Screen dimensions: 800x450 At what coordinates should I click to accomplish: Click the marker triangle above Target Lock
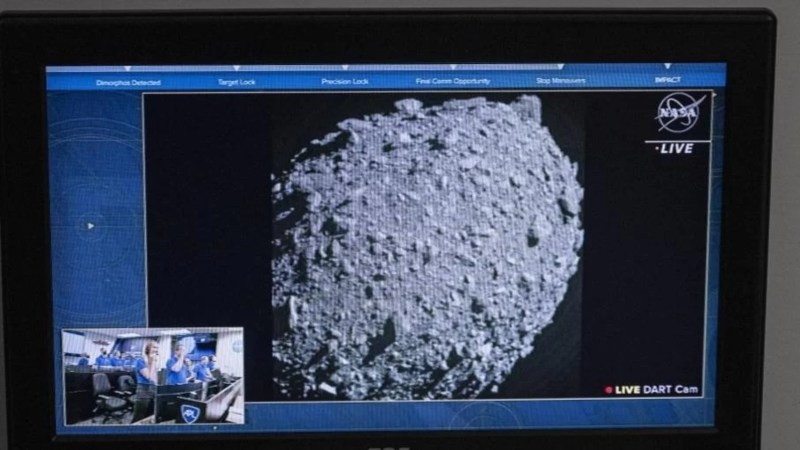[x=236, y=68]
